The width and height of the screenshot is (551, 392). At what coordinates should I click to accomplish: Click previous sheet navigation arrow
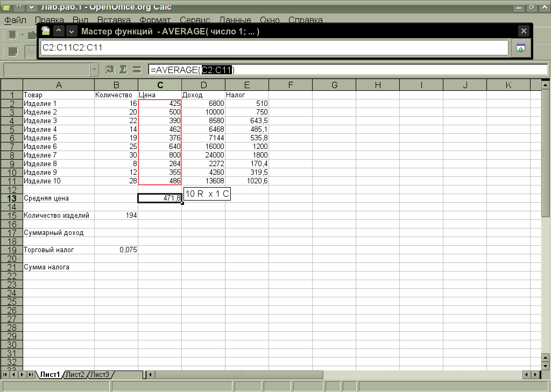click(x=14, y=374)
